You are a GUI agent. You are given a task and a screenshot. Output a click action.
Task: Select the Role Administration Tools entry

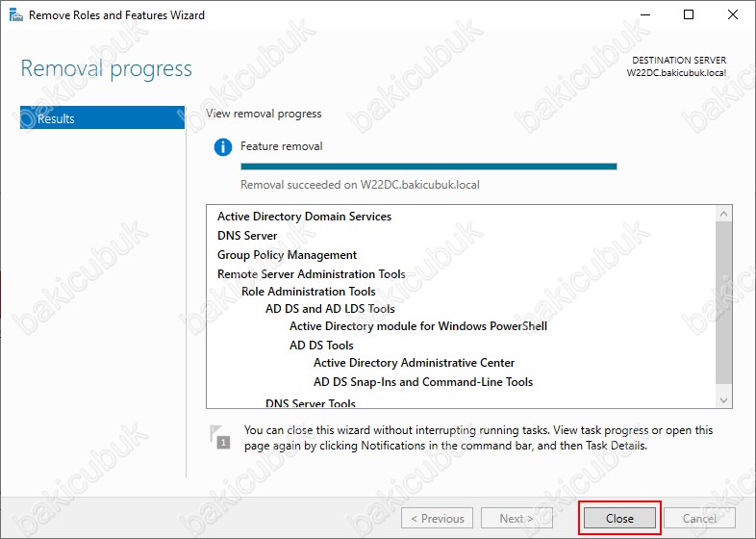308,292
